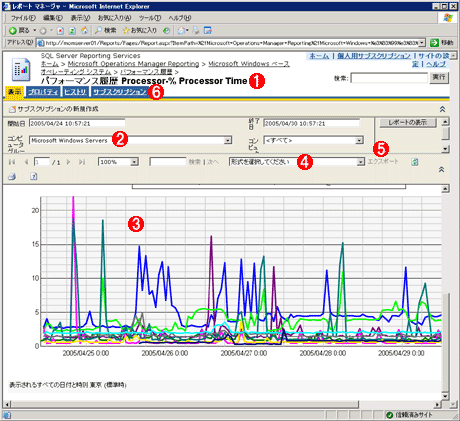The height and width of the screenshot is (421, 460).
Task: Open the zoom 100% dropdown
Action: tap(118, 162)
